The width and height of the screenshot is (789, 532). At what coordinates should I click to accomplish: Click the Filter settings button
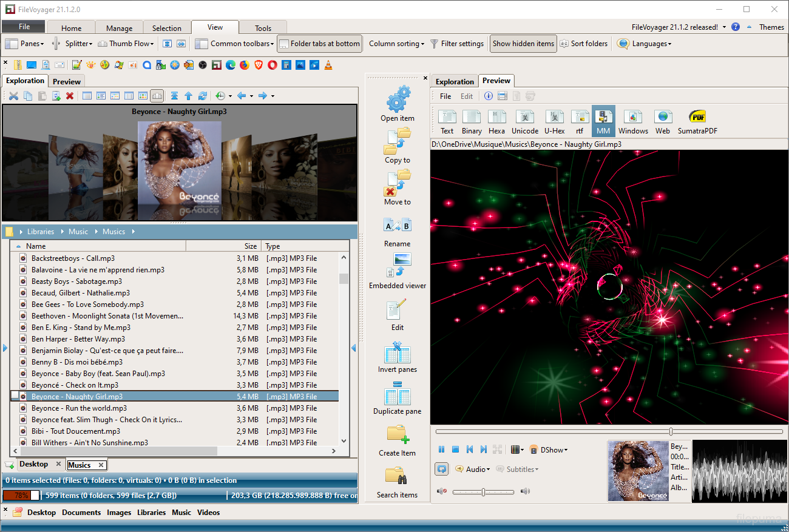coord(457,44)
